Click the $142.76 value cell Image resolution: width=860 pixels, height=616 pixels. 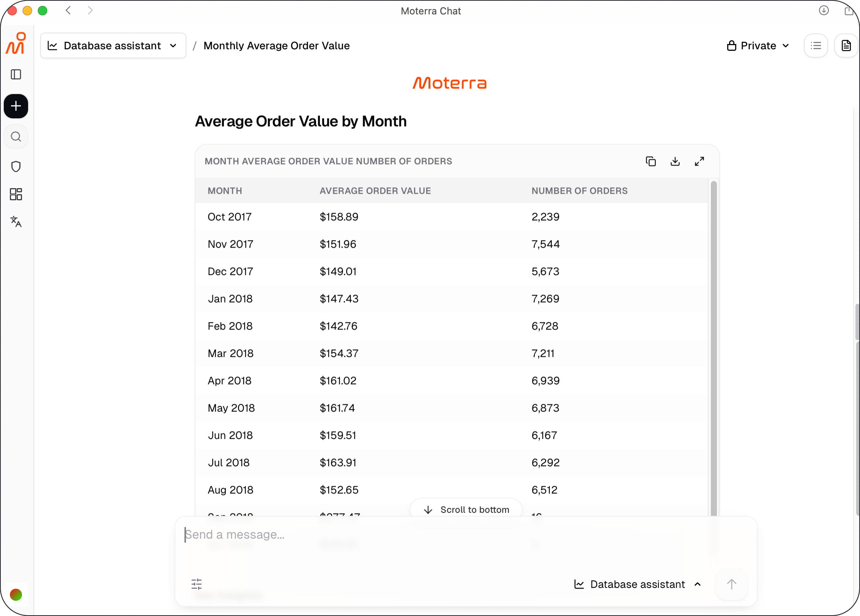[339, 326]
